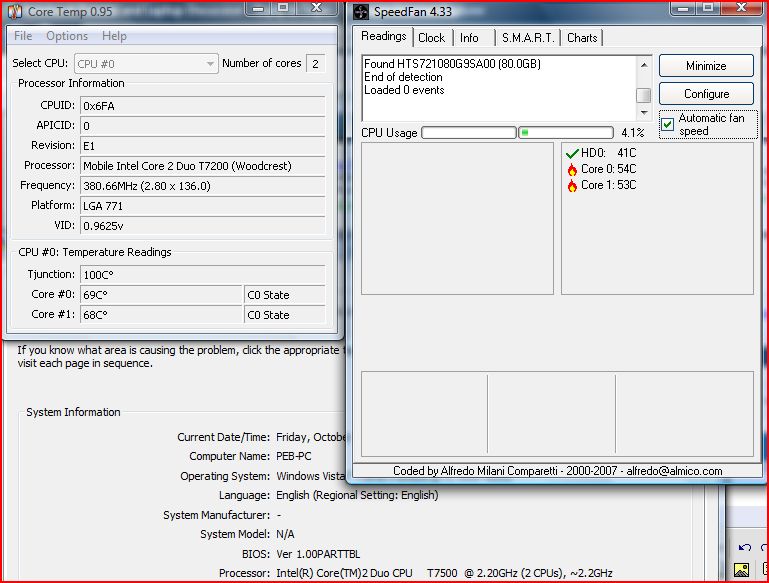The width and height of the screenshot is (769, 583).
Task: Click the Language value English (Regional Setting)
Action: 357,495
